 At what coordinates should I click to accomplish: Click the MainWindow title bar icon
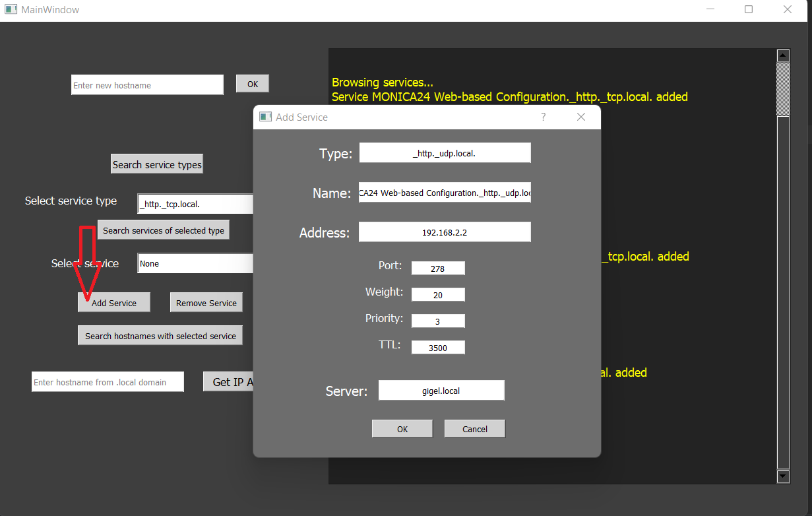click(x=11, y=10)
